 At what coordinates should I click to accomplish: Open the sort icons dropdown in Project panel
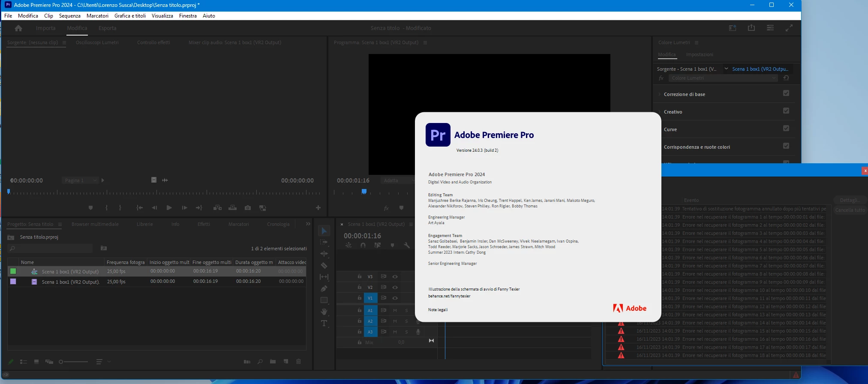coord(103,362)
